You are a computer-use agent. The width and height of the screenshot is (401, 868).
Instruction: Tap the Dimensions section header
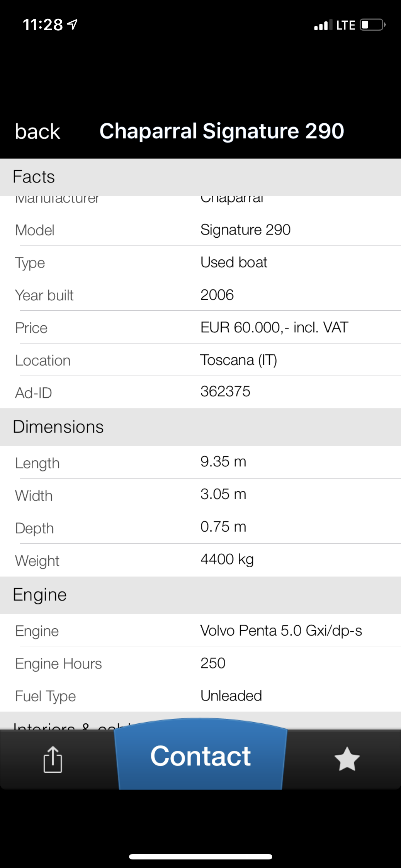coord(200,427)
